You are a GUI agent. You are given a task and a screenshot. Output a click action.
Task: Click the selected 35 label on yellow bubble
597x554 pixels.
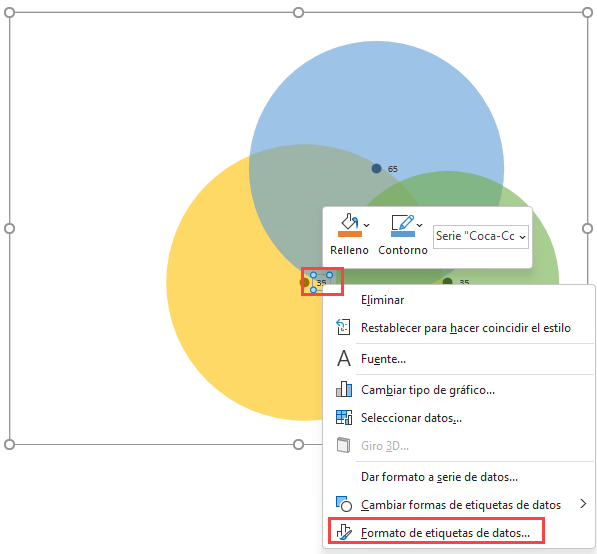click(321, 283)
